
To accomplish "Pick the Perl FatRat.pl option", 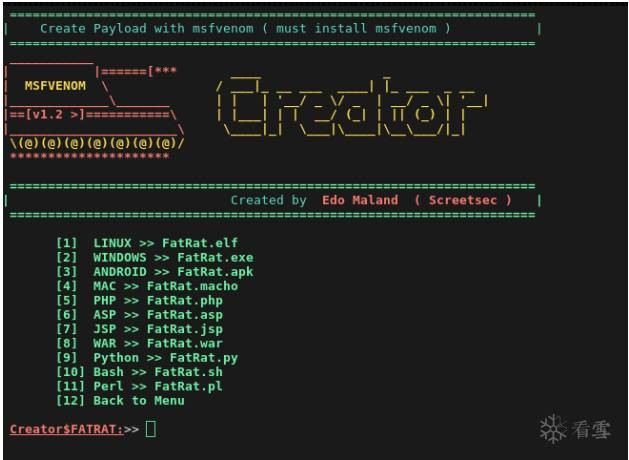I will [x=139, y=387].
